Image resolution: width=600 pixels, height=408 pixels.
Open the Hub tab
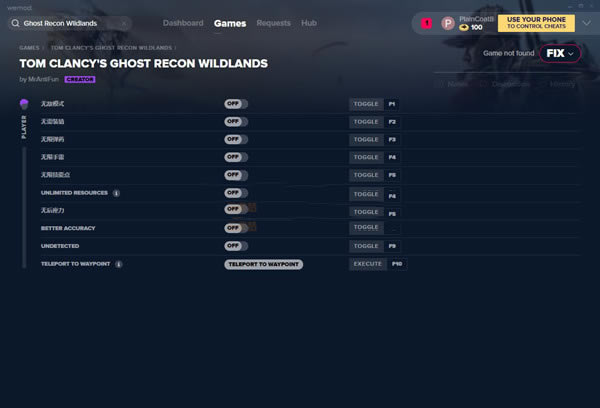tap(308, 23)
